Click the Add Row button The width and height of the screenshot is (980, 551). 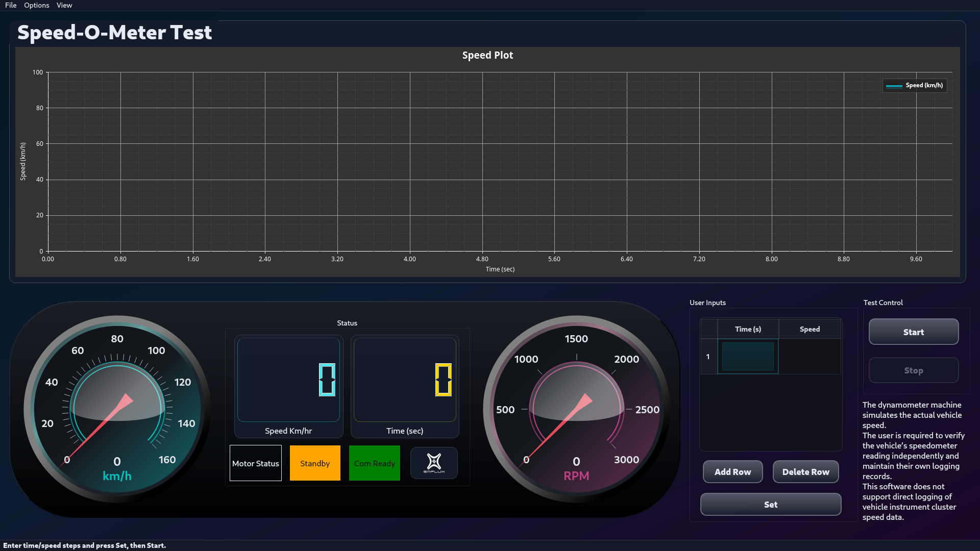732,472
